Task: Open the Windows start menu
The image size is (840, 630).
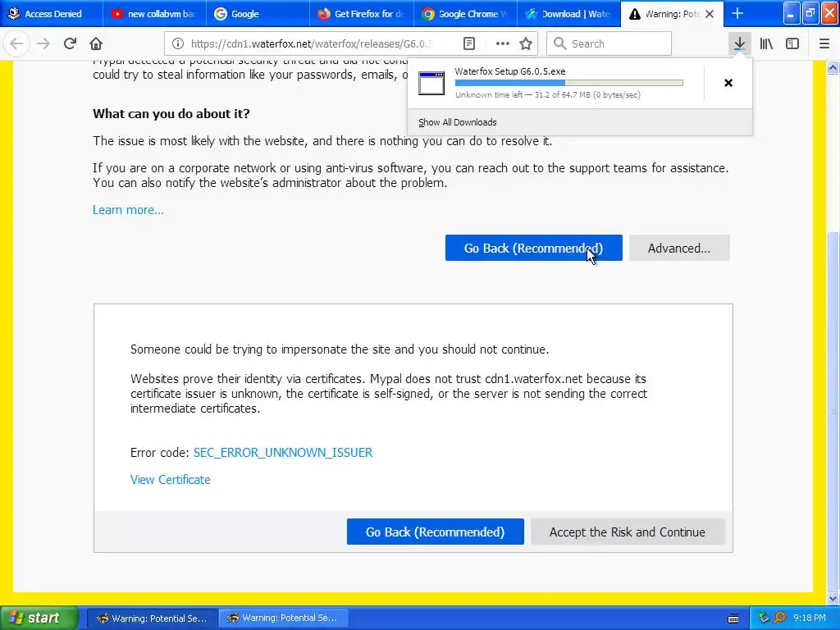Action: 39,618
